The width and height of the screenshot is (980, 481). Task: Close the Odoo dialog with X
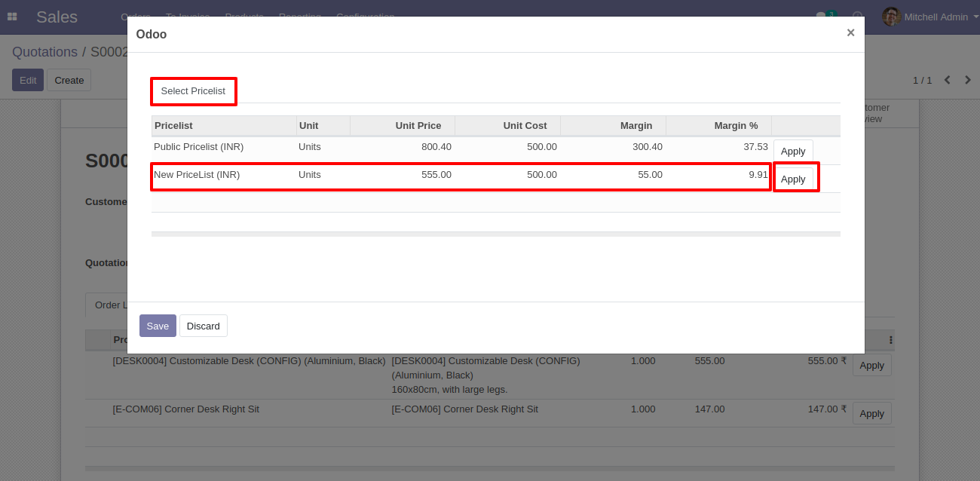coord(850,32)
